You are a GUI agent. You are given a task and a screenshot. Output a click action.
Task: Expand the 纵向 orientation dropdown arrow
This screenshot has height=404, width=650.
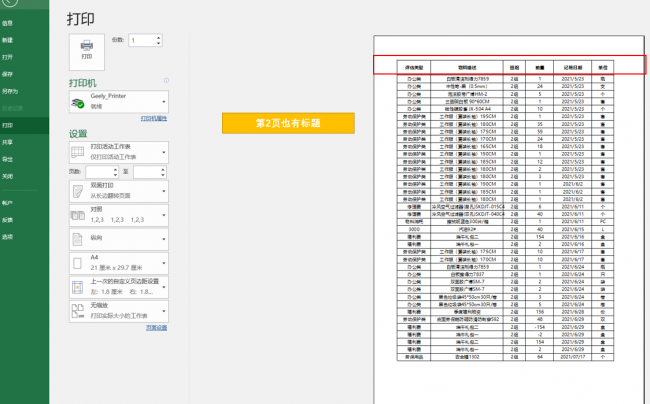[164, 239]
